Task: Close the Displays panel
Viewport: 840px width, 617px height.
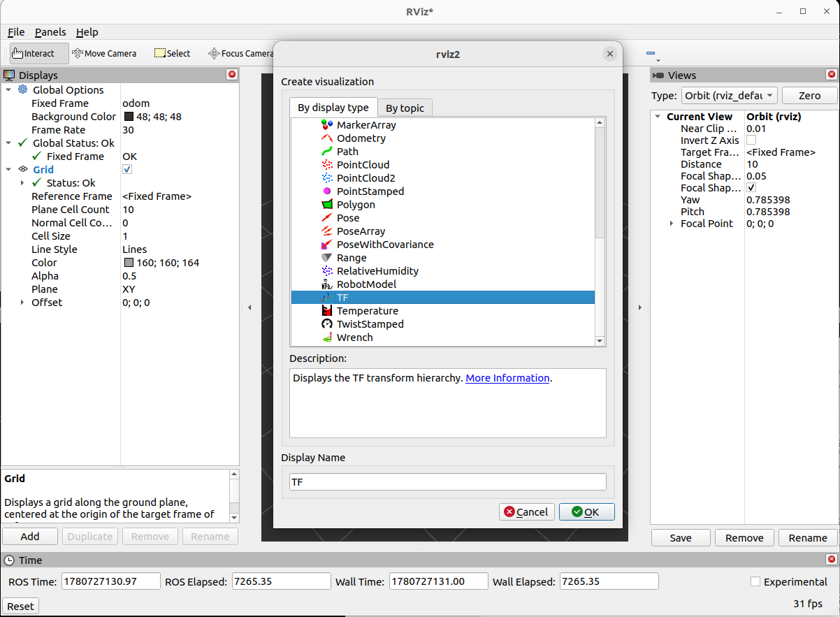Action: [x=232, y=75]
